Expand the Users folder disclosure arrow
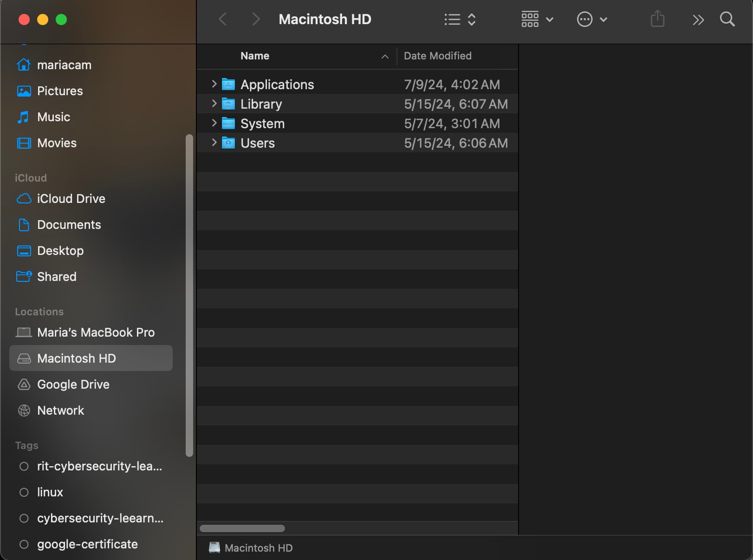This screenshot has height=560, width=753. point(214,143)
